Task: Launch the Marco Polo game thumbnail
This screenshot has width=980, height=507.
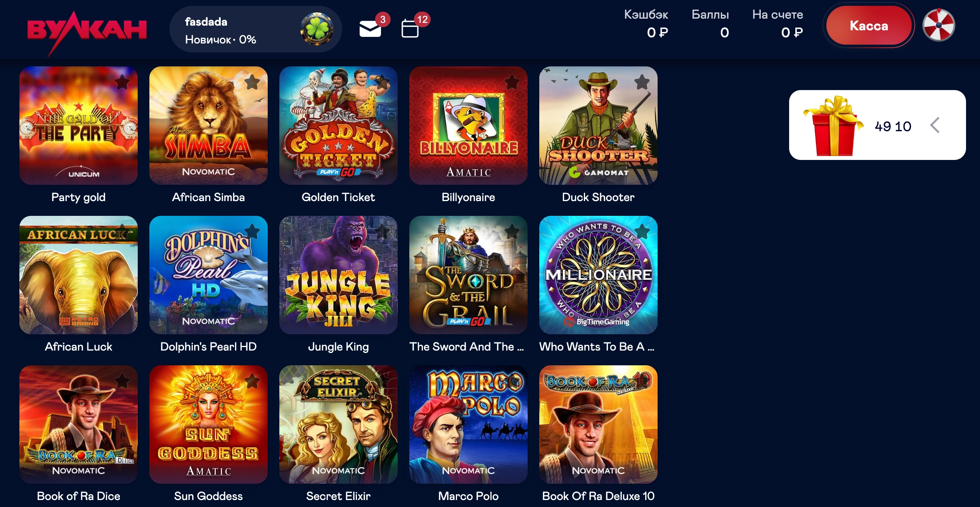Action: 468,424
